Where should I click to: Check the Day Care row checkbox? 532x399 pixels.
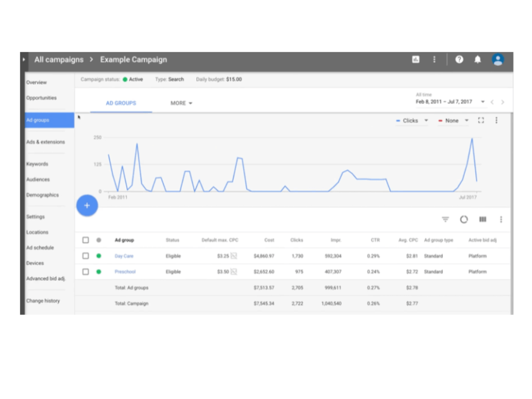[x=86, y=256]
